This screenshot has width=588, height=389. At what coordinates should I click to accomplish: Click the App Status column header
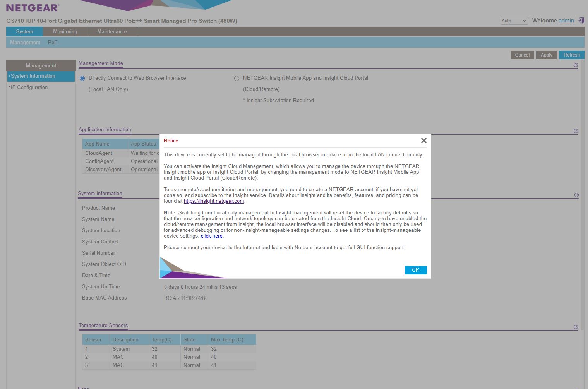pos(144,144)
